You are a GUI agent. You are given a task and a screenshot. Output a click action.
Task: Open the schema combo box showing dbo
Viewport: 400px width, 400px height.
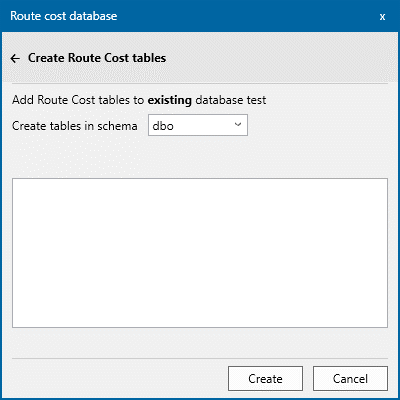[x=198, y=125]
